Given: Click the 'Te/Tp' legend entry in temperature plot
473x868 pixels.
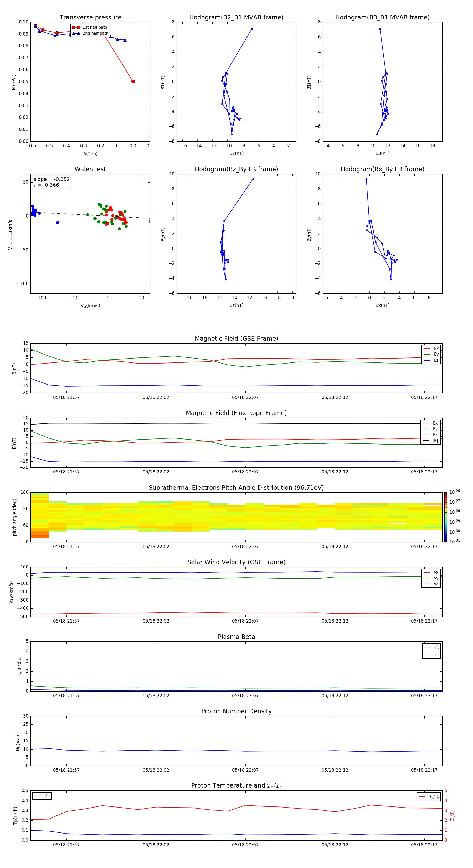Looking at the screenshot, I should click(429, 796).
